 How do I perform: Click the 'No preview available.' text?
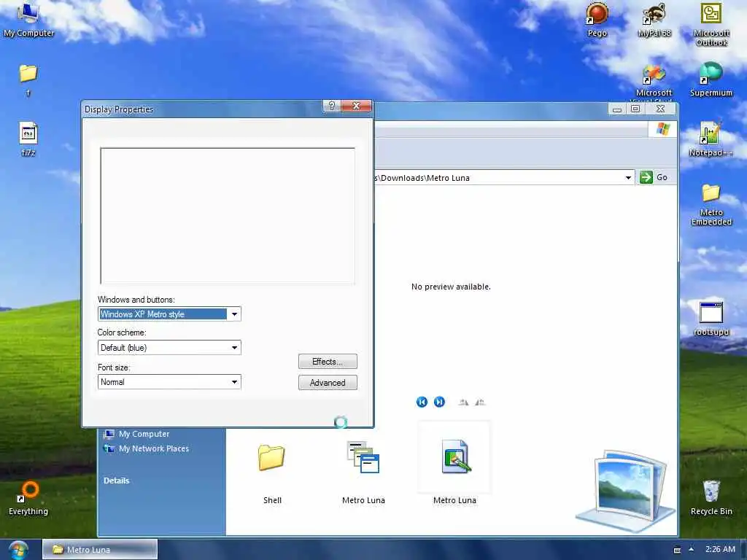pyautogui.click(x=451, y=287)
